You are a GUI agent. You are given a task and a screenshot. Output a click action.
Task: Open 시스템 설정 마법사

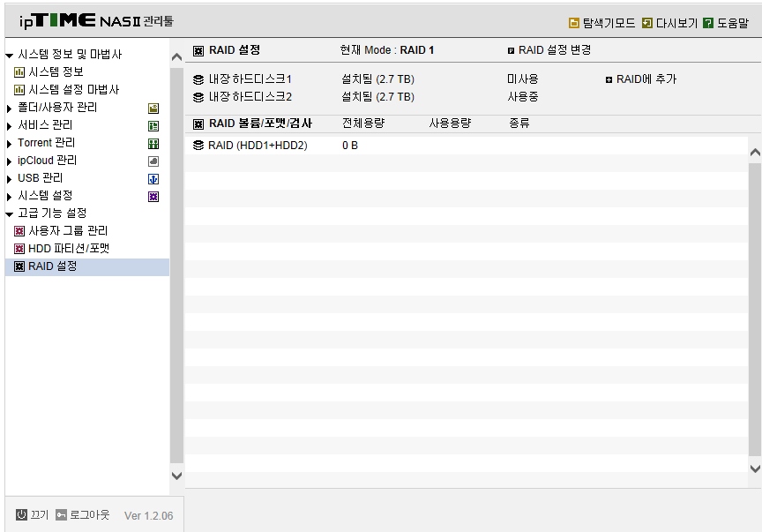pos(73,89)
